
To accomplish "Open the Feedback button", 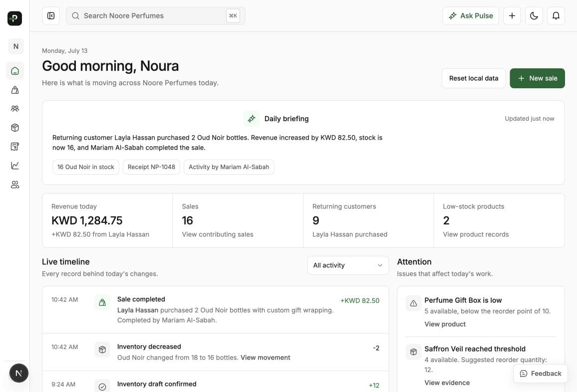I will [541, 374].
